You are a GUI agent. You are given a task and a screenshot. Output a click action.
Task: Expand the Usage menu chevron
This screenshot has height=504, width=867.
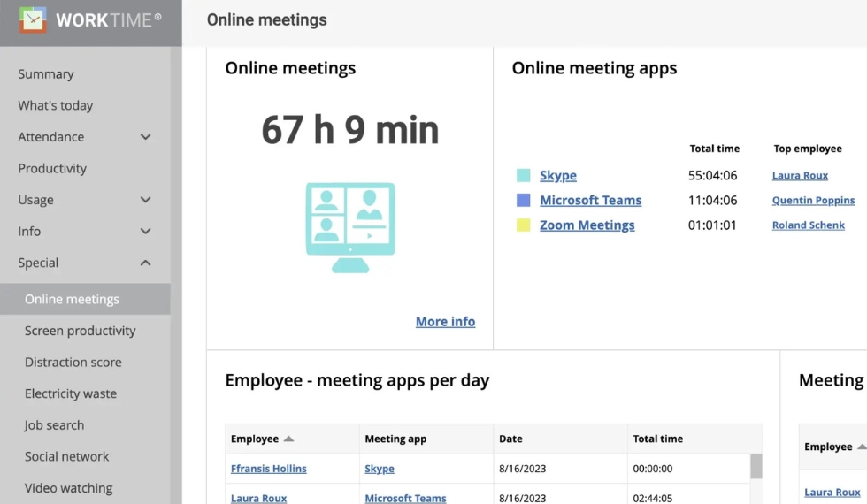[145, 200]
